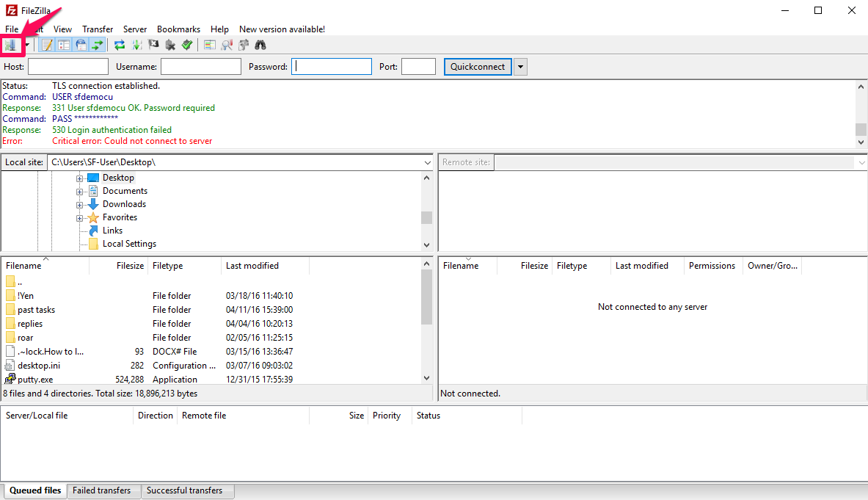Reconnect to the last used server
868x500 pixels.
pyautogui.click(x=187, y=45)
